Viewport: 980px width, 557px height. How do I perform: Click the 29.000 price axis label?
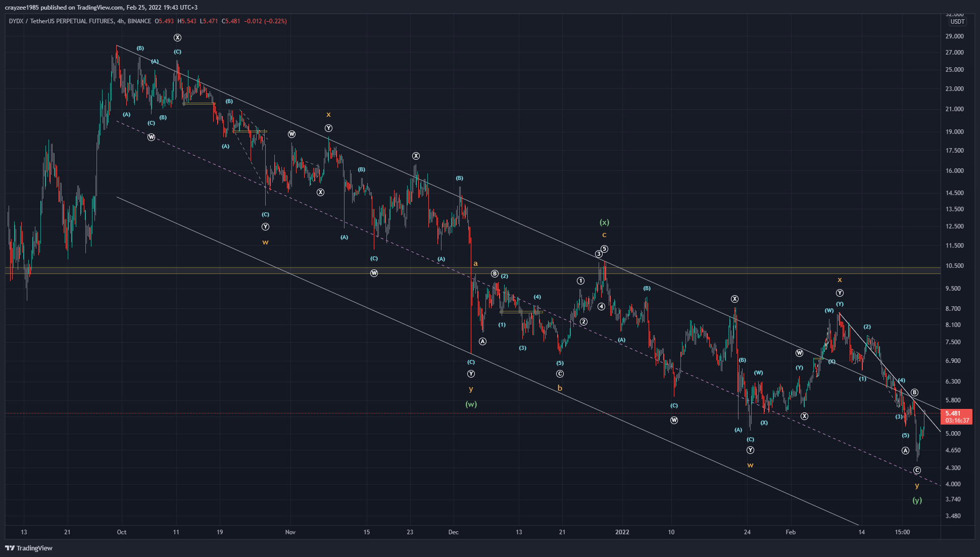point(954,36)
